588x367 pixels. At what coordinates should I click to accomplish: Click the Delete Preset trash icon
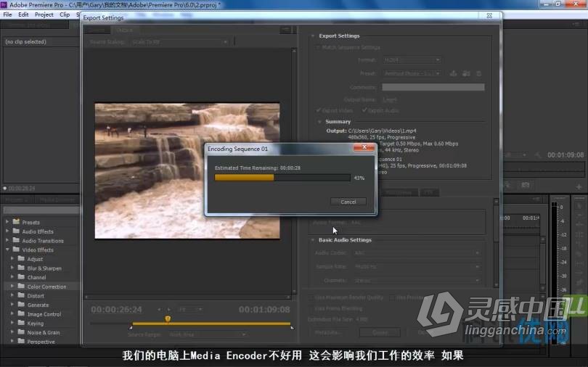479,73
